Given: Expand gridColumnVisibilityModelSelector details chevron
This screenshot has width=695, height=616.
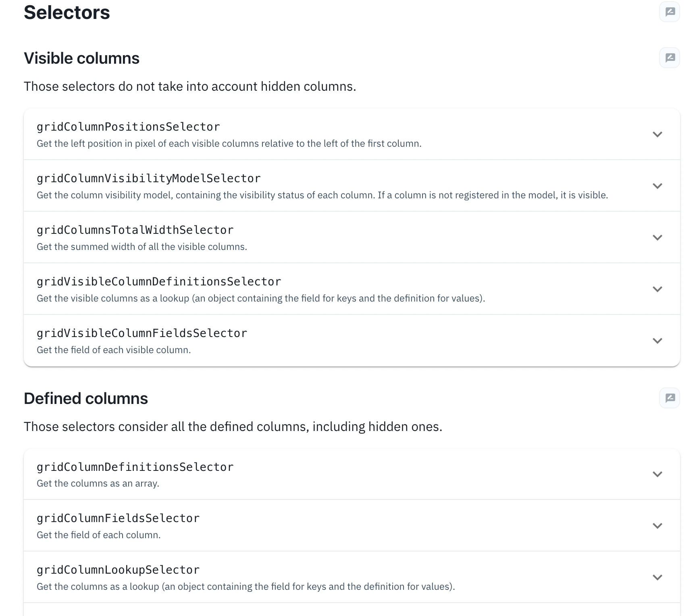Looking at the screenshot, I should [658, 186].
